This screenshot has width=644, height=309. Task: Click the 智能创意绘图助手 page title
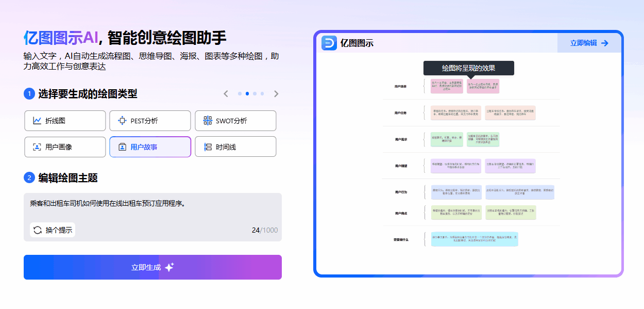167,37
